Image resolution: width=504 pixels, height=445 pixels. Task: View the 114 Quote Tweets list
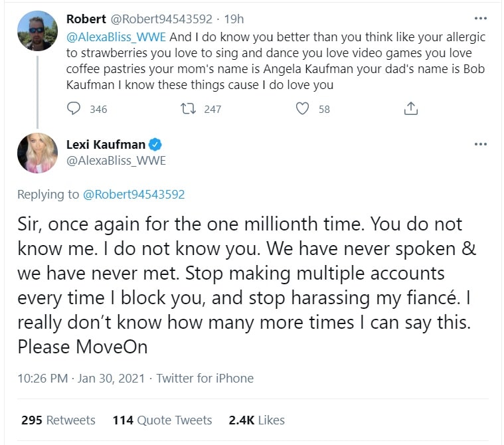tap(163, 420)
